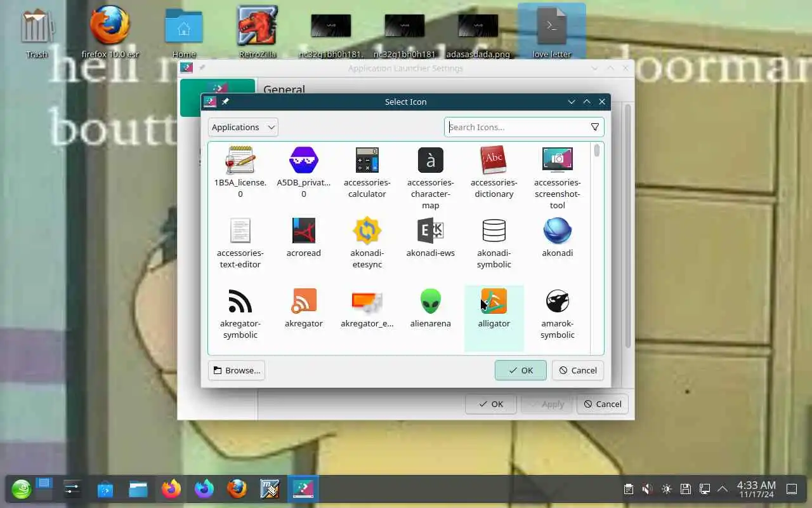
Task: Open the Home folder on desktop
Action: click(x=184, y=32)
